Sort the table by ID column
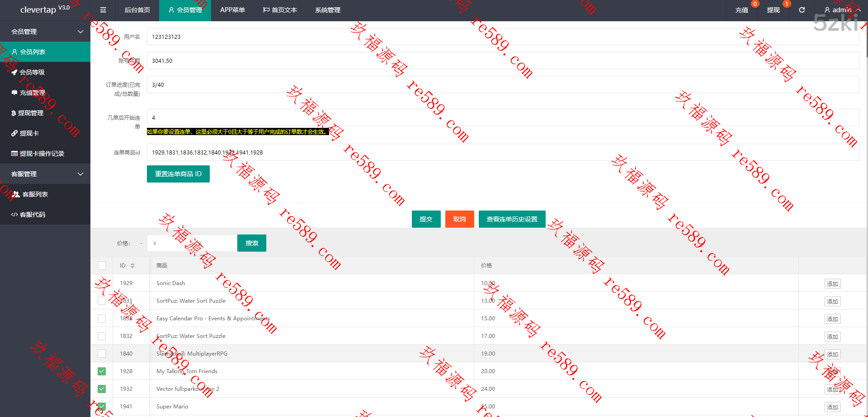This screenshot has height=417, width=868. click(x=132, y=266)
